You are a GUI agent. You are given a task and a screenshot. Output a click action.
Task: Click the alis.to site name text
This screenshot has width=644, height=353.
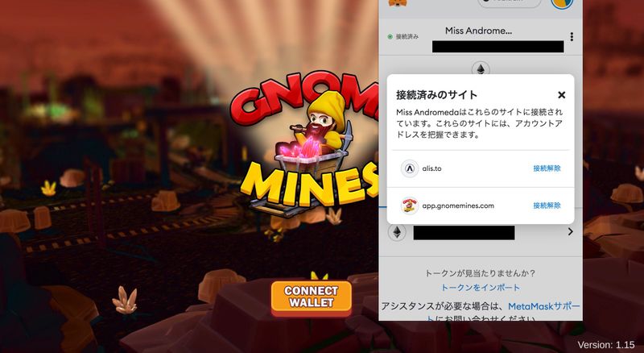point(431,168)
